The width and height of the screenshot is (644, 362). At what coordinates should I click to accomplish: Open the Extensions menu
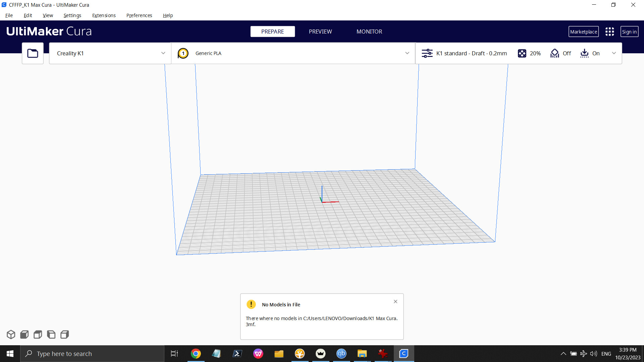point(104,15)
